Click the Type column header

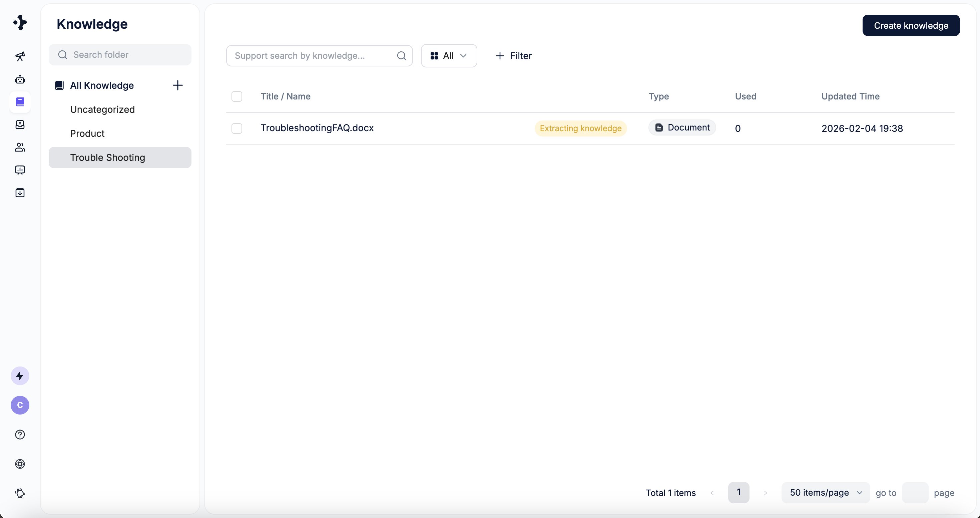pos(658,96)
